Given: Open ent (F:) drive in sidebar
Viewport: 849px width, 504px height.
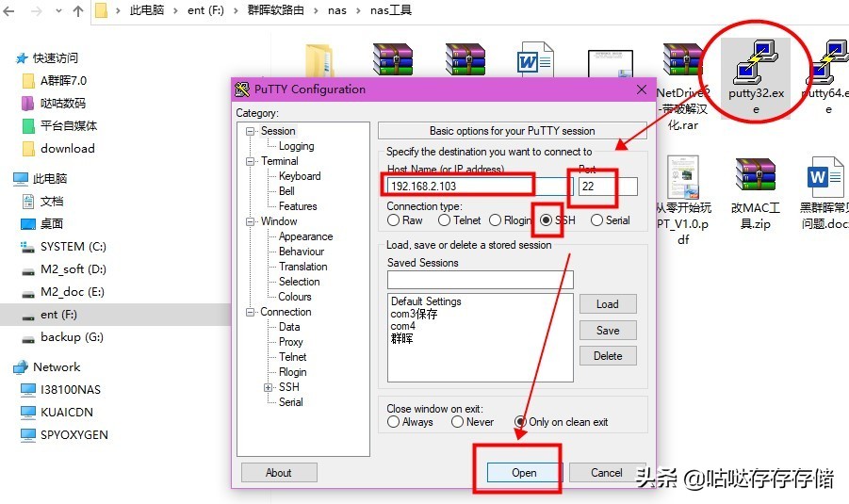Looking at the screenshot, I should (59, 315).
